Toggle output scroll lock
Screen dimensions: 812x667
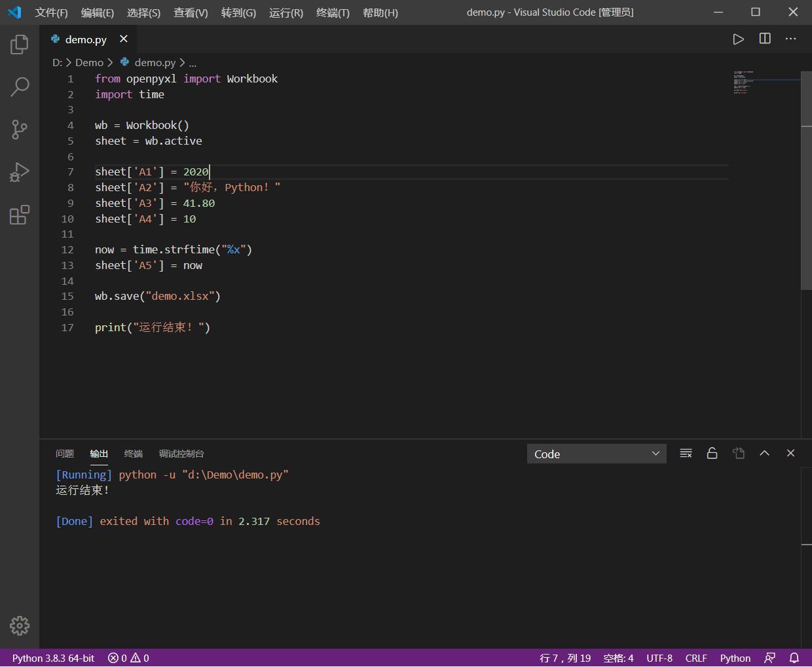tap(712, 454)
